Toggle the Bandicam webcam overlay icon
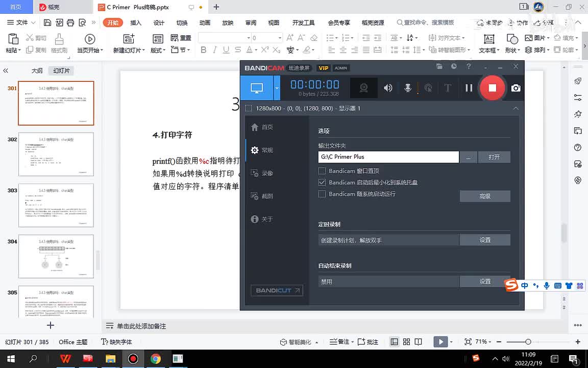Viewport: 588px width, 368px height. [363, 88]
